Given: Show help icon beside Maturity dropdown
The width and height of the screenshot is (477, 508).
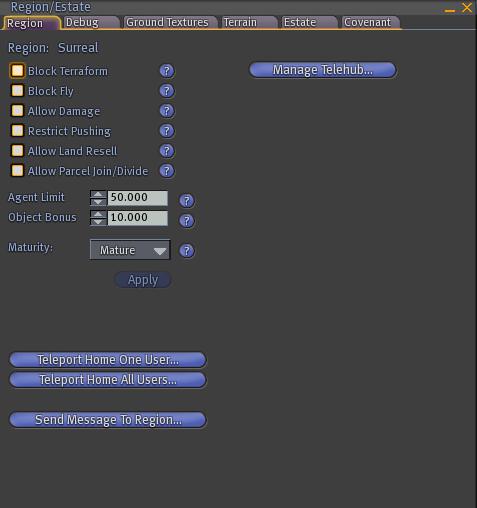Looking at the screenshot, I should pos(187,251).
